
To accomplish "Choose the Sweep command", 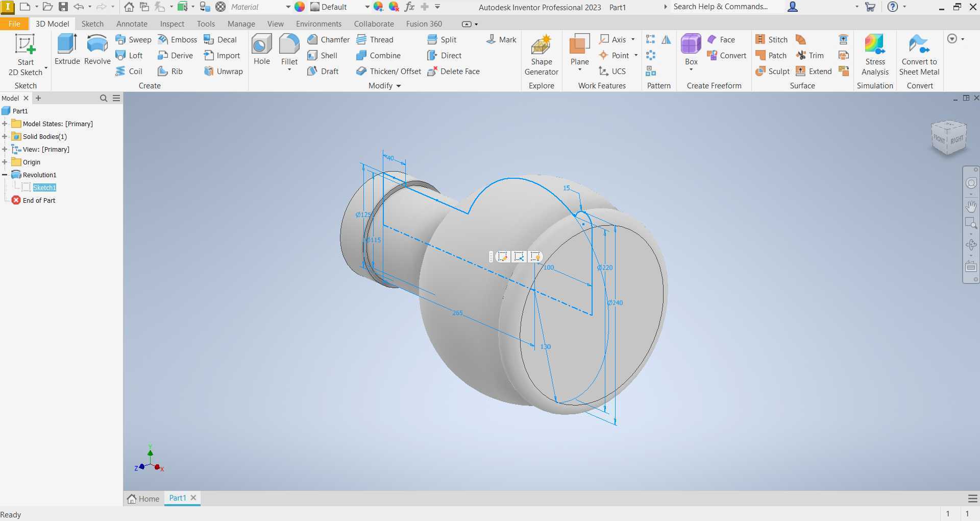I will [133, 39].
